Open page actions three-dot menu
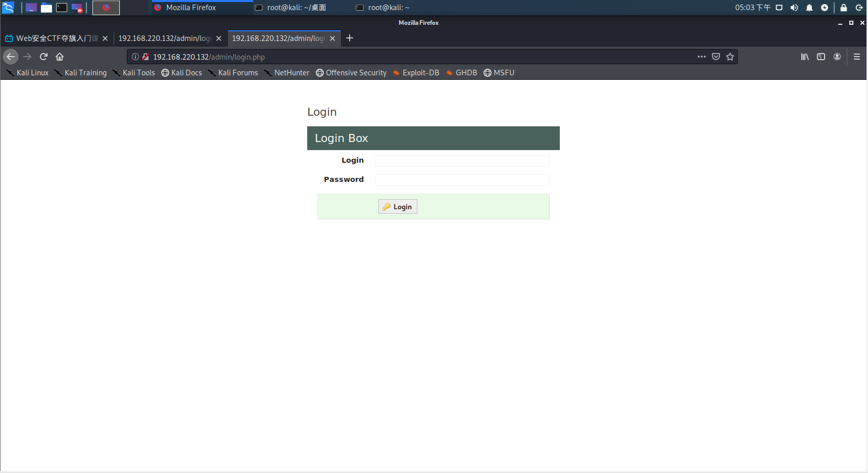This screenshot has height=473, width=868. (702, 57)
